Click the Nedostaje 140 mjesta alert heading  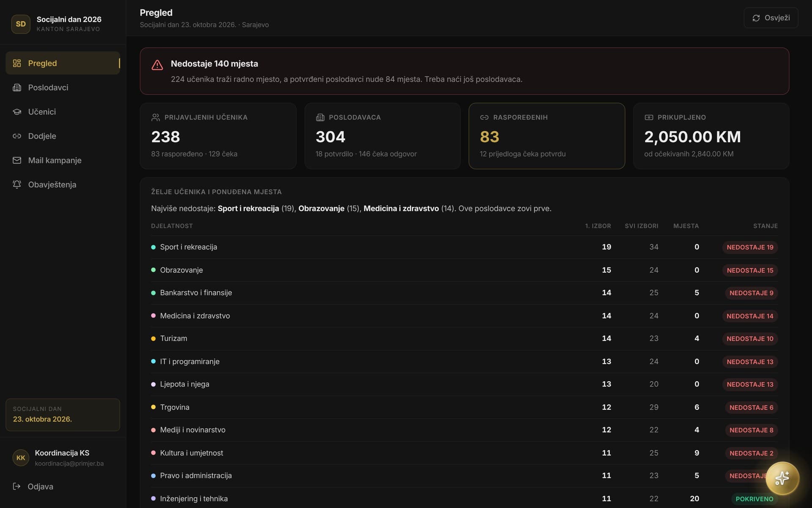click(214, 63)
